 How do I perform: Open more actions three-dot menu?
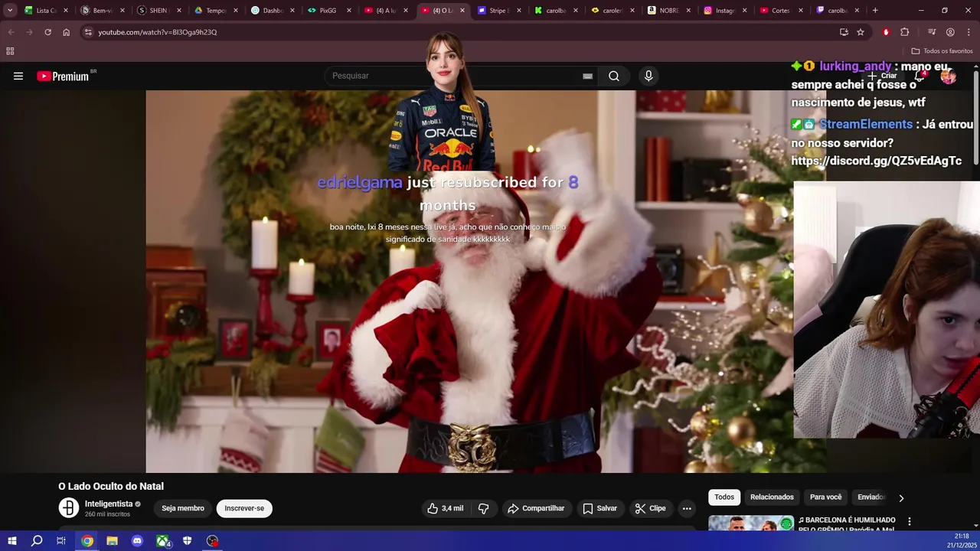click(x=687, y=508)
